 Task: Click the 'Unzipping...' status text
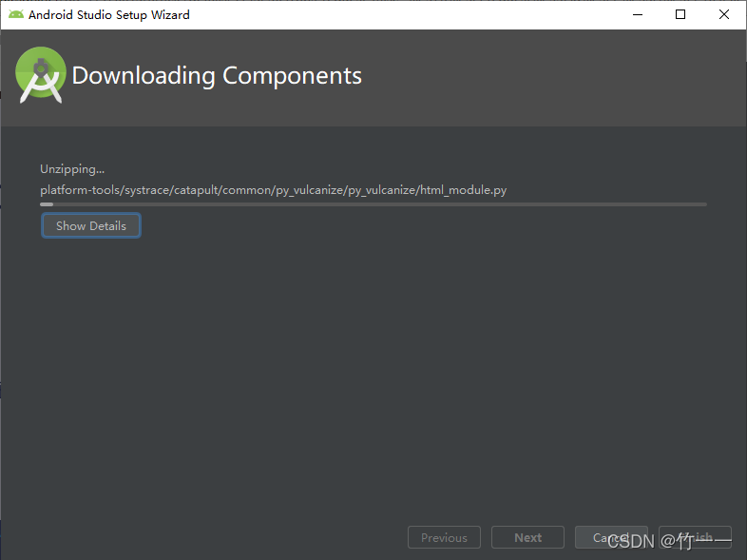(x=72, y=169)
